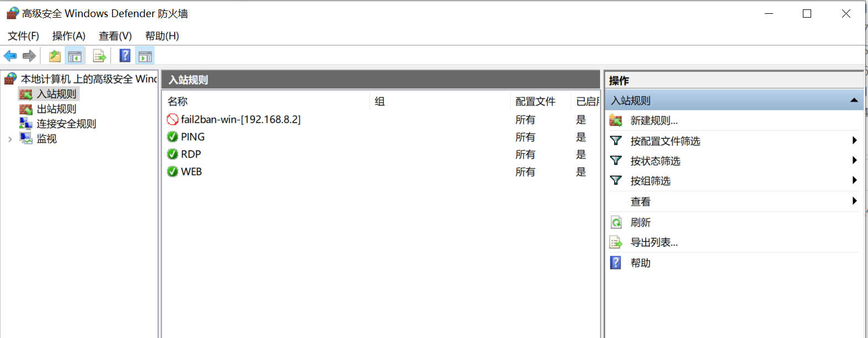Click the green check icon for RDP

point(173,154)
